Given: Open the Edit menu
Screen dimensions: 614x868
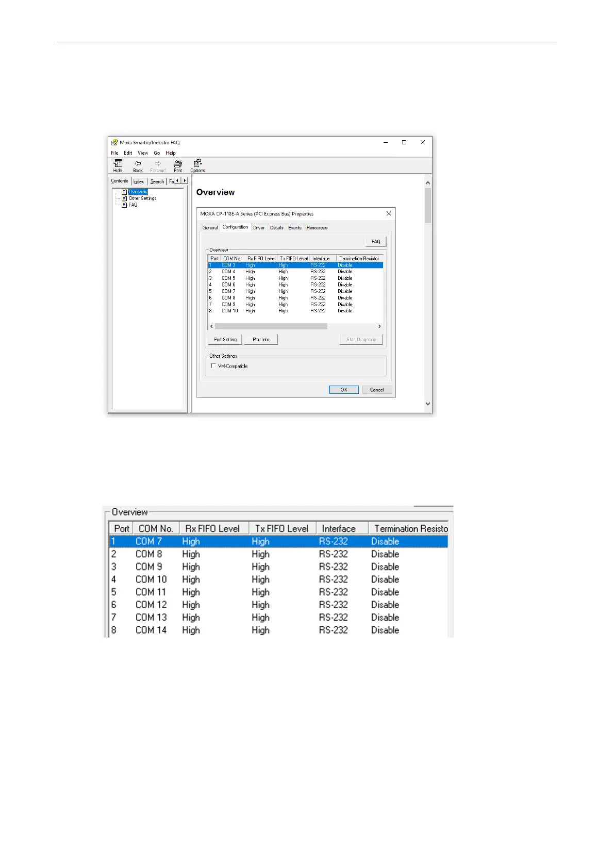Looking at the screenshot, I should [x=128, y=153].
